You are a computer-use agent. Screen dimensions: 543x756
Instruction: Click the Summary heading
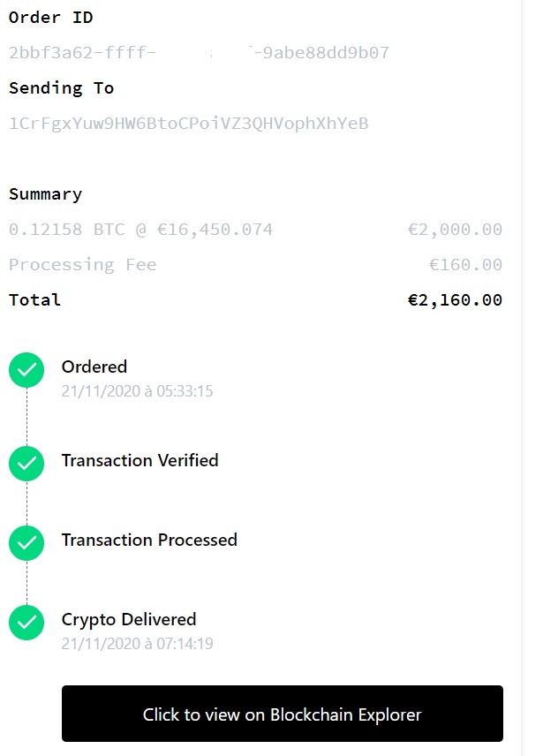coord(45,194)
